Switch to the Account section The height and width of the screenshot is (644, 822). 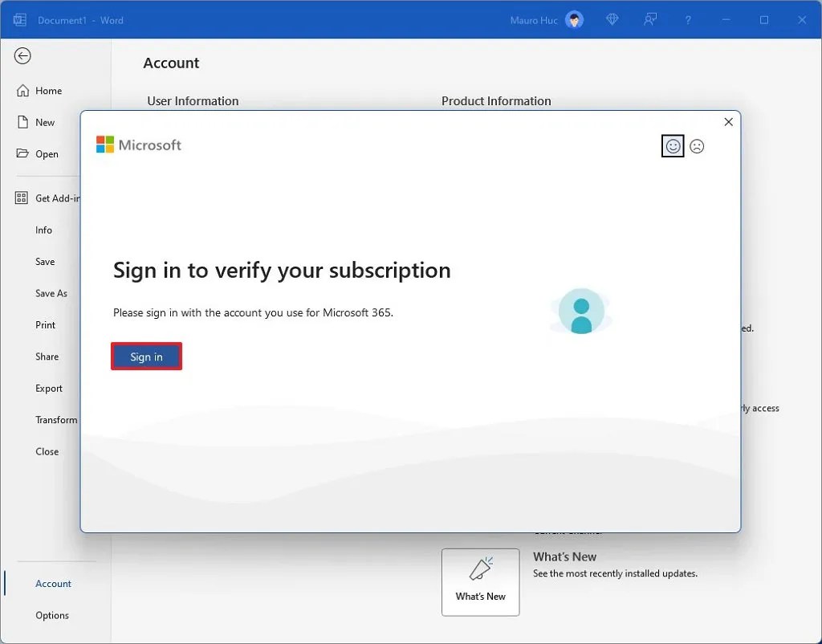[x=53, y=584]
